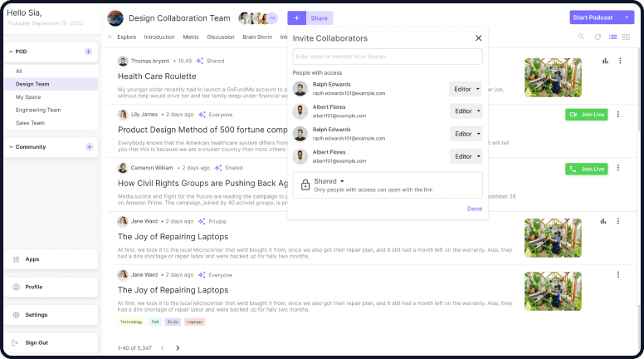
Task: Click Join Live video button on Product Design post
Action: [586, 115]
